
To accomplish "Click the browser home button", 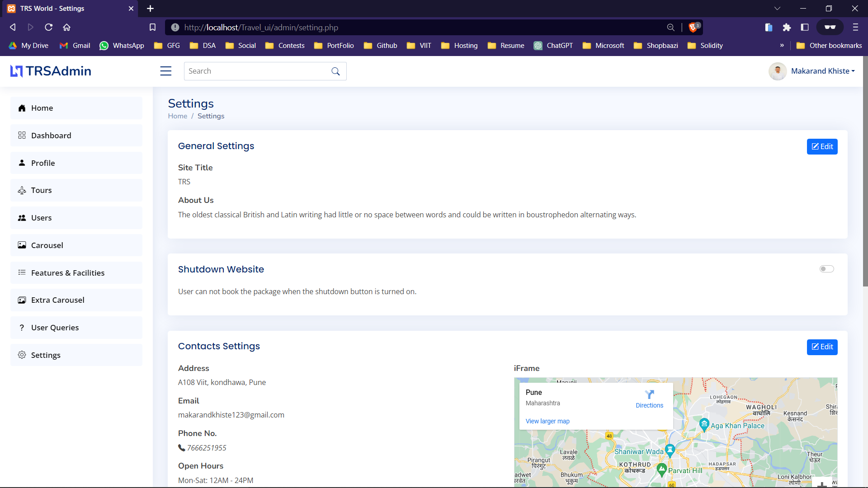I will [x=66, y=28].
